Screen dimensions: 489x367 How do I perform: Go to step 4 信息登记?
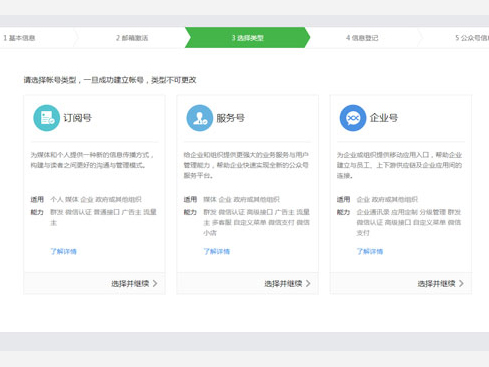[362, 38]
